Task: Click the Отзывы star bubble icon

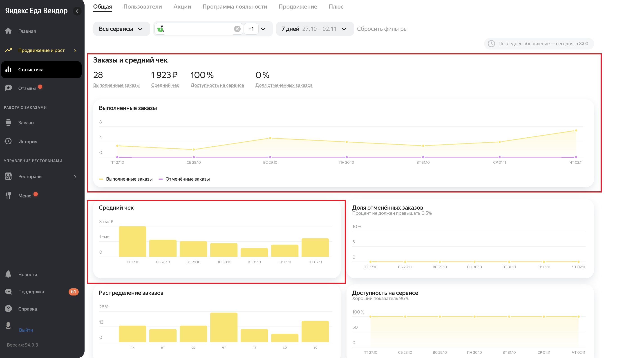Action: point(8,88)
